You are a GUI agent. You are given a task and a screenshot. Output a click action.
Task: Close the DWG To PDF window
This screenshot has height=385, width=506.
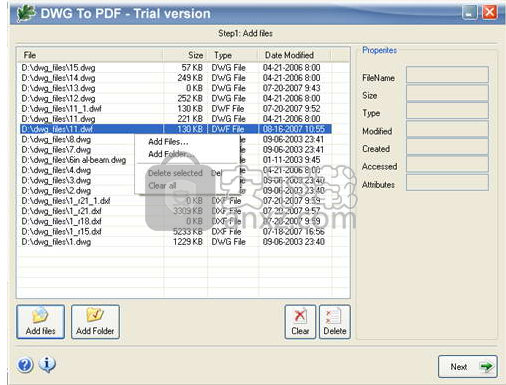[x=489, y=13]
